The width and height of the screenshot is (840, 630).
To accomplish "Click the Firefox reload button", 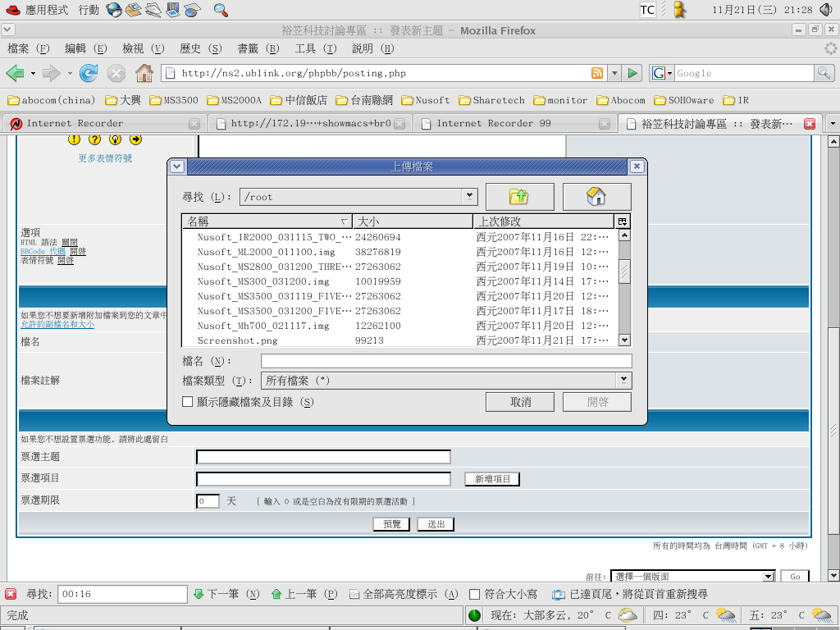I will click(x=89, y=73).
